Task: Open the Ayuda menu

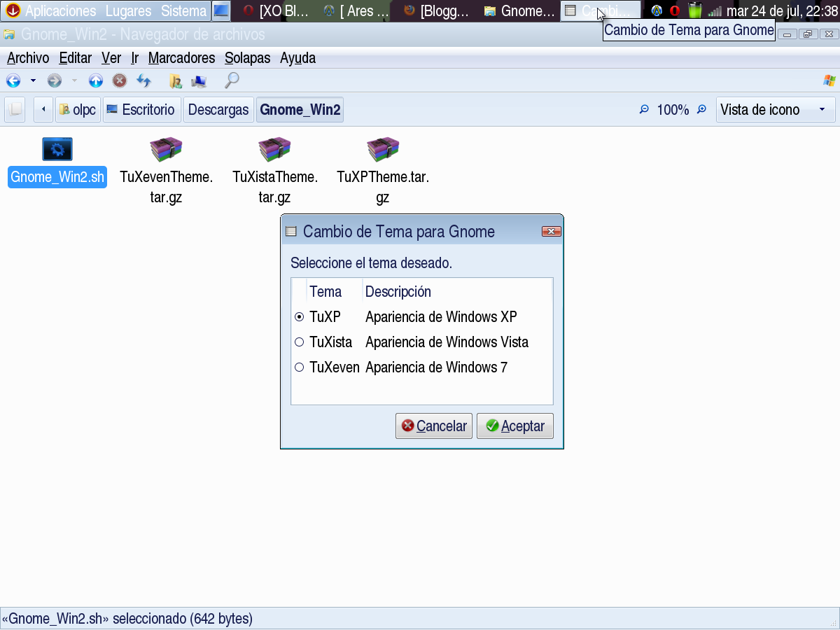Action: 297,58
